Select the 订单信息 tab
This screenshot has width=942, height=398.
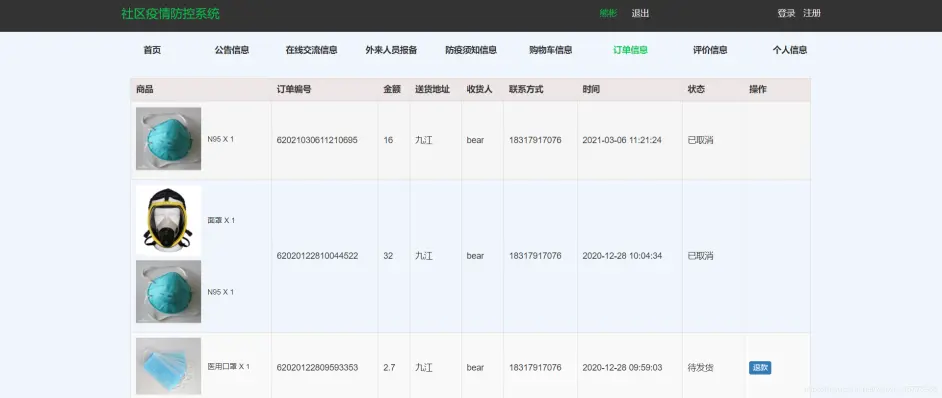coord(630,50)
